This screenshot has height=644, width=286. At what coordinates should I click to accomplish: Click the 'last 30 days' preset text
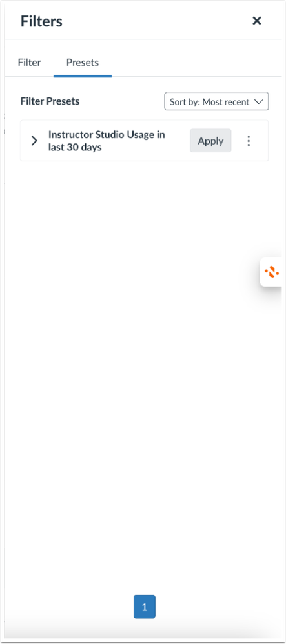pyautogui.click(x=75, y=147)
